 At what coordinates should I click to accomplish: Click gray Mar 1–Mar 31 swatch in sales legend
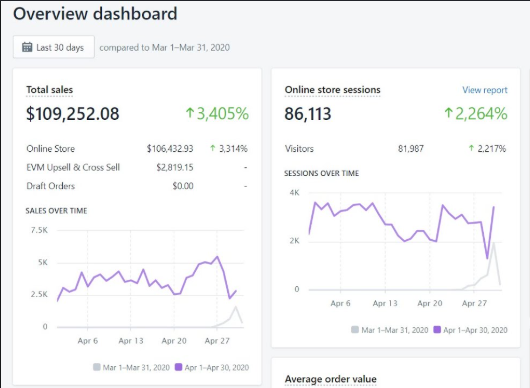[97, 367]
